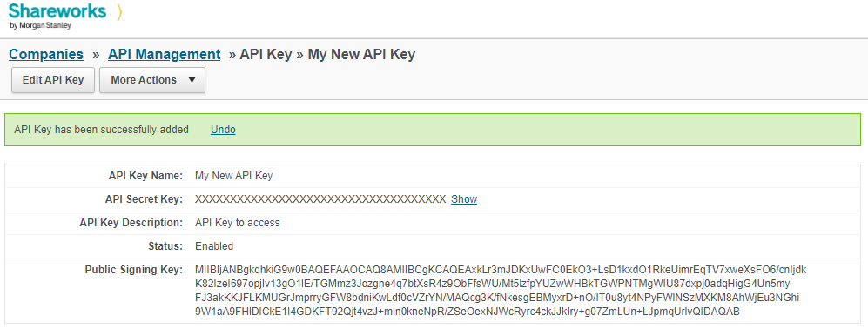
Task: Click the 'by Morgan Stanley' tagline
Action: [40, 25]
